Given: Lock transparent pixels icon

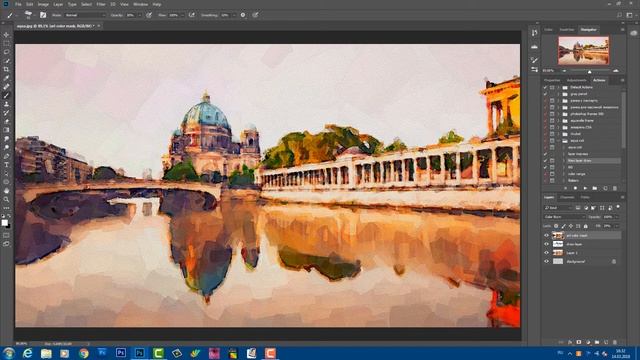Looking at the screenshot, I should (556, 226).
